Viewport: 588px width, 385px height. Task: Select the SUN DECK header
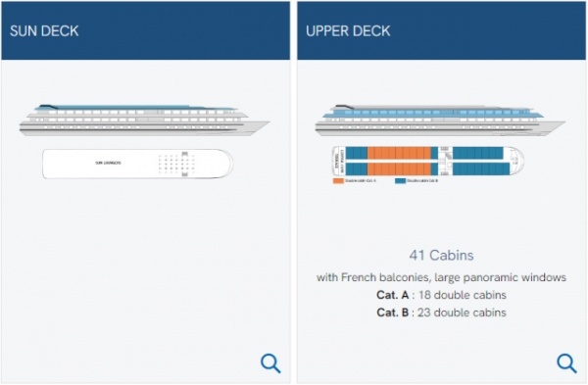coord(44,30)
